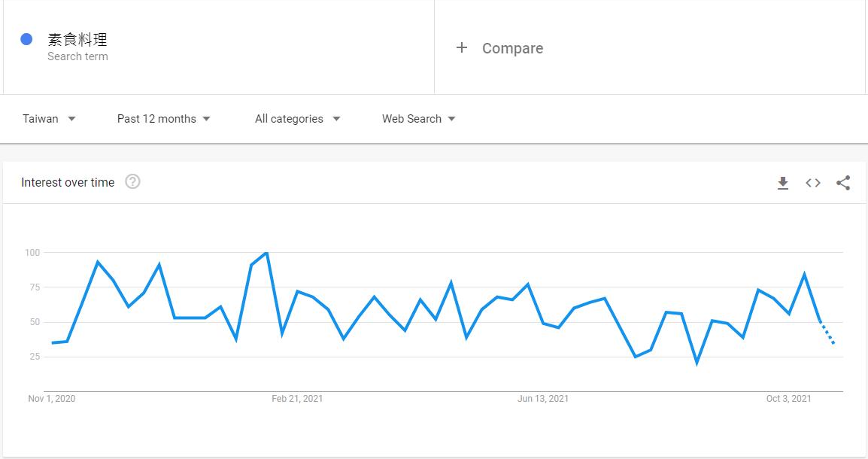Open the All categories dropdown
This screenshot has width=868, height=459.
pyautogui.click(x=297, y=119)
